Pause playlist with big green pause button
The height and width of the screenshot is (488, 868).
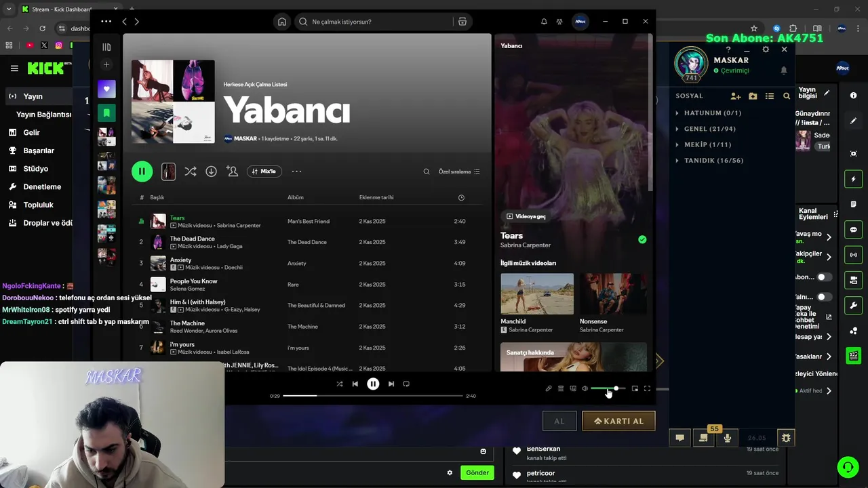[x=142, y=171]
